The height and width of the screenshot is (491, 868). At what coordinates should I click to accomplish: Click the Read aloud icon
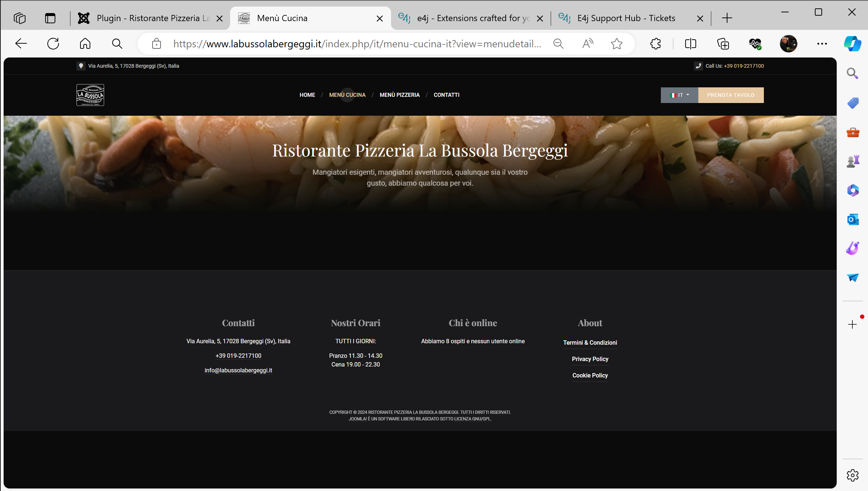588,44
